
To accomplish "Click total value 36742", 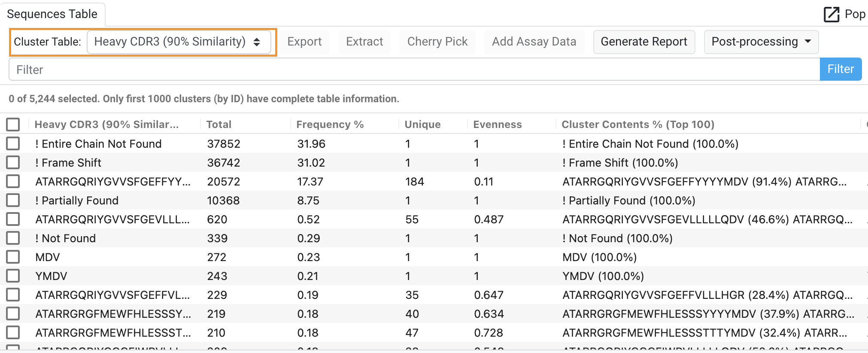I will pos(224,163).
